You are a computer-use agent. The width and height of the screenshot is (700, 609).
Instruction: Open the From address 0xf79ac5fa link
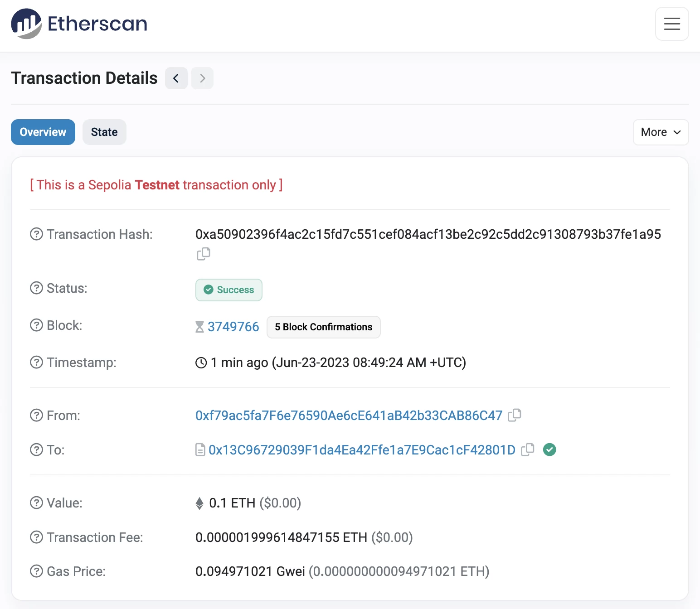point(349,416)
